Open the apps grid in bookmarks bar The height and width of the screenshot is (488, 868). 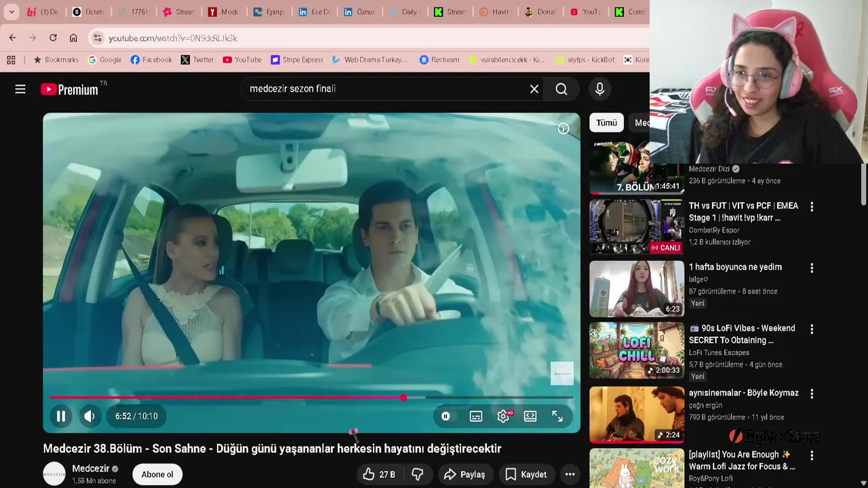[x=11, y=60]
